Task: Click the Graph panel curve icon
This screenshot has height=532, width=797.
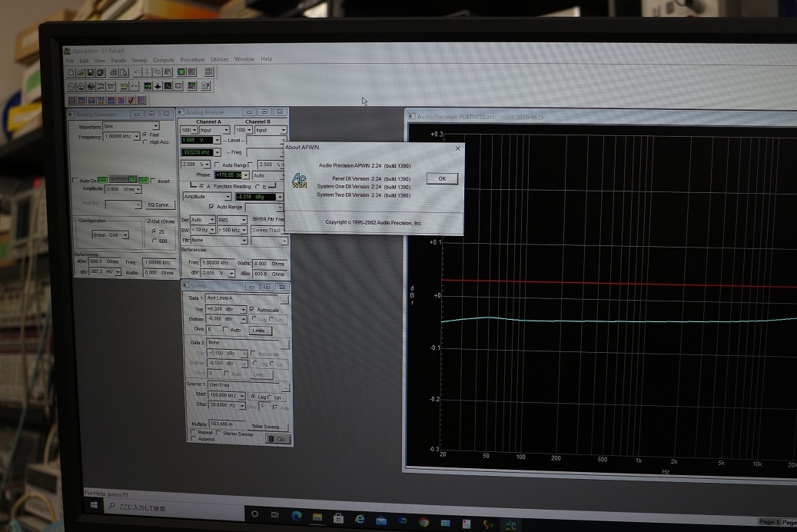Action: tap(168, 86)
